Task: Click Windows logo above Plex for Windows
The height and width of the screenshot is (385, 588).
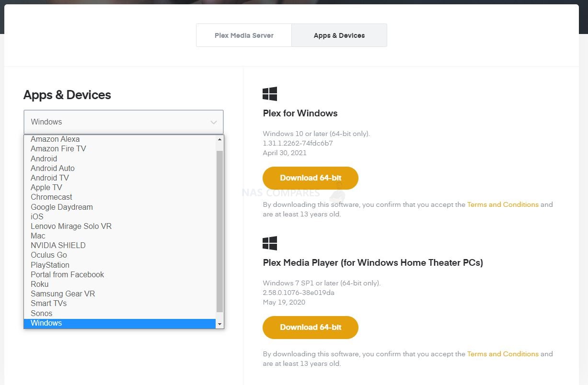Action: [270, 94]
